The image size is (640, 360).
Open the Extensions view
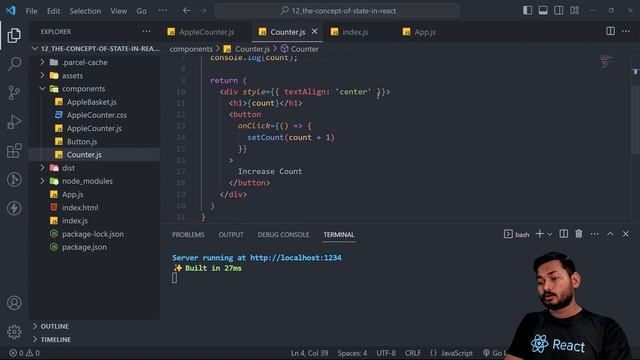coord(14,151)
